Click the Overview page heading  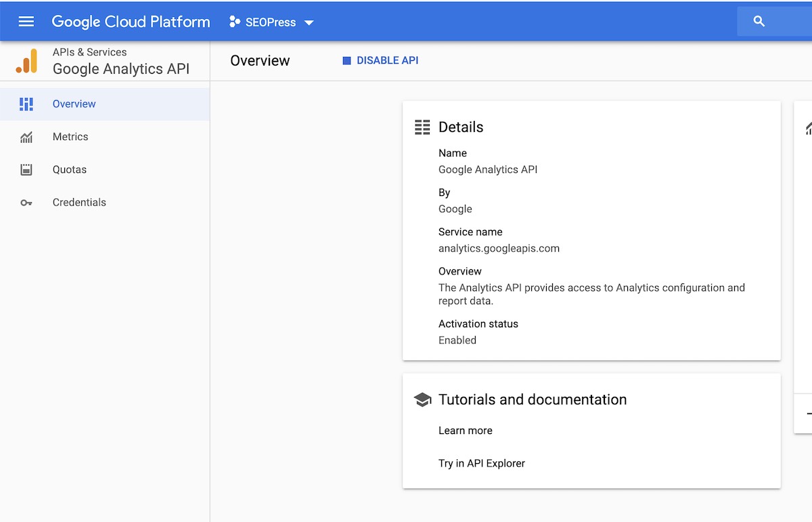coord(260,61)
